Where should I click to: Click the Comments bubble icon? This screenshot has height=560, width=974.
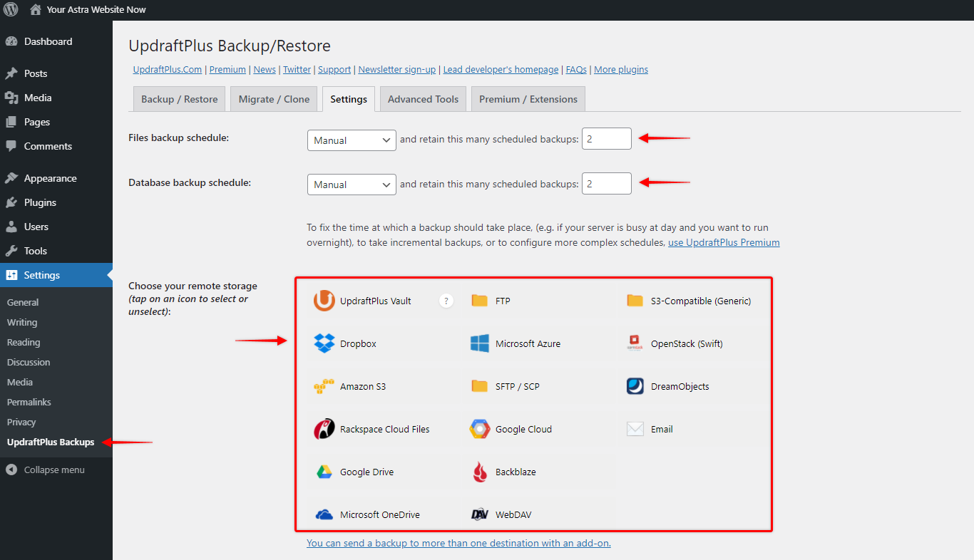[11, 146]
